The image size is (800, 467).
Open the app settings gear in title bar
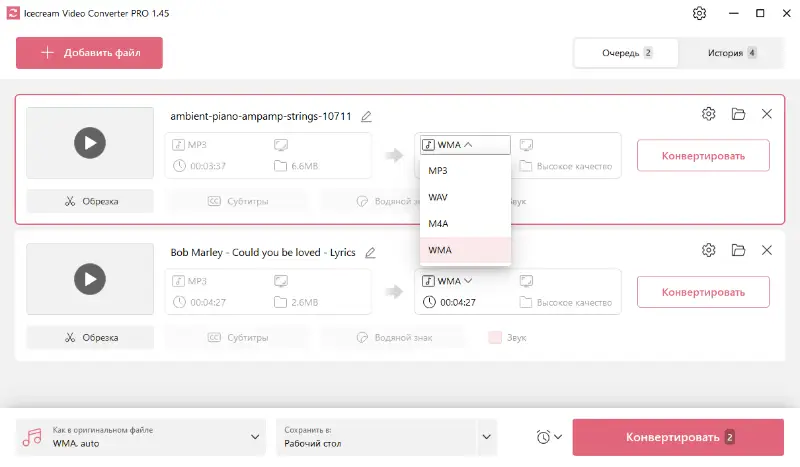pyautogui.click(x=699, y=13)
